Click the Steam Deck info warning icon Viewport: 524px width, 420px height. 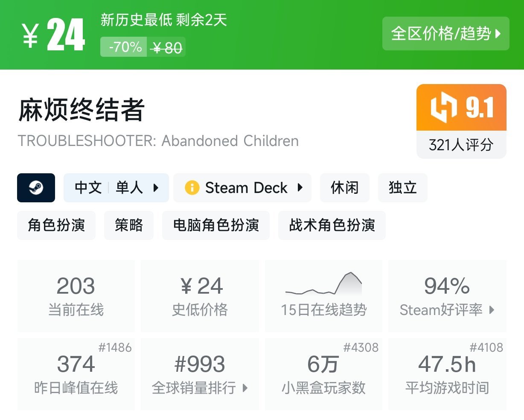[192, 188]
